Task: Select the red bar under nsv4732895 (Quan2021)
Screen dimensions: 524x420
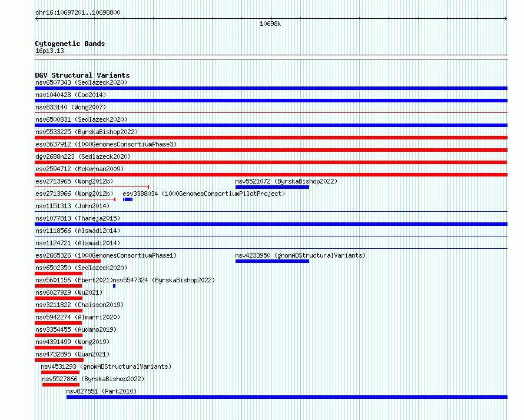Action: tap(59, 360)
